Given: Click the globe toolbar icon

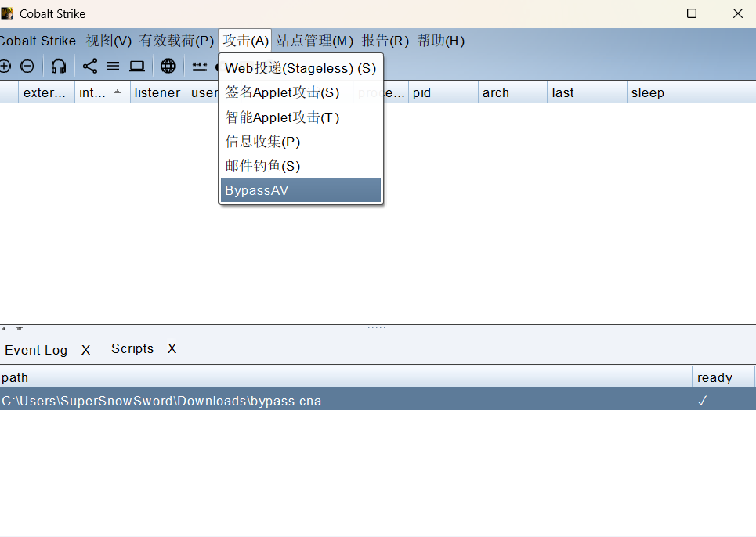Looking at the screenshot, I should click(168, 66).
